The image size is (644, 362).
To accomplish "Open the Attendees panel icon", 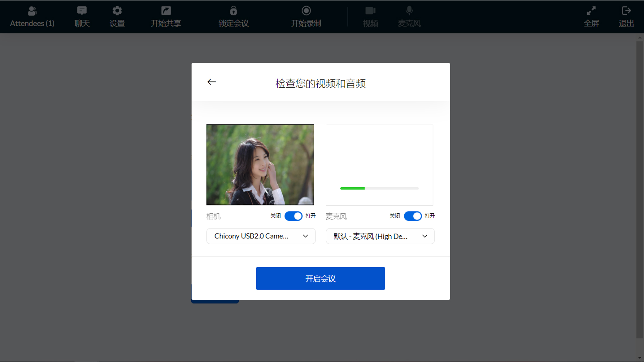I will coord(32,11).
